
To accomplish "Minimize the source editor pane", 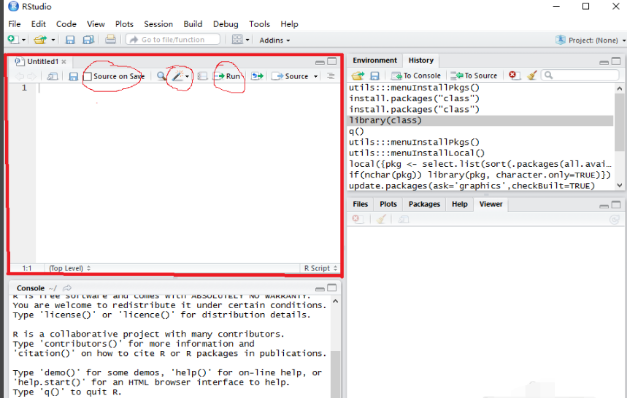I will (319, 62).
